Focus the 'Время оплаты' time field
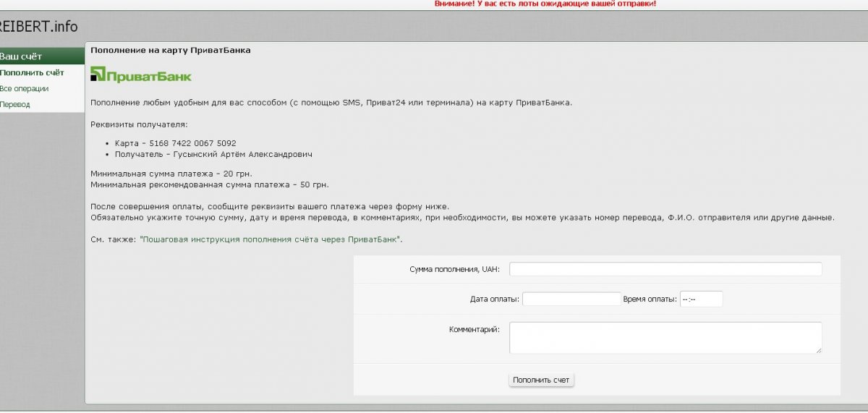The height and width of the screenshot is (413, 868). point(701,299)
